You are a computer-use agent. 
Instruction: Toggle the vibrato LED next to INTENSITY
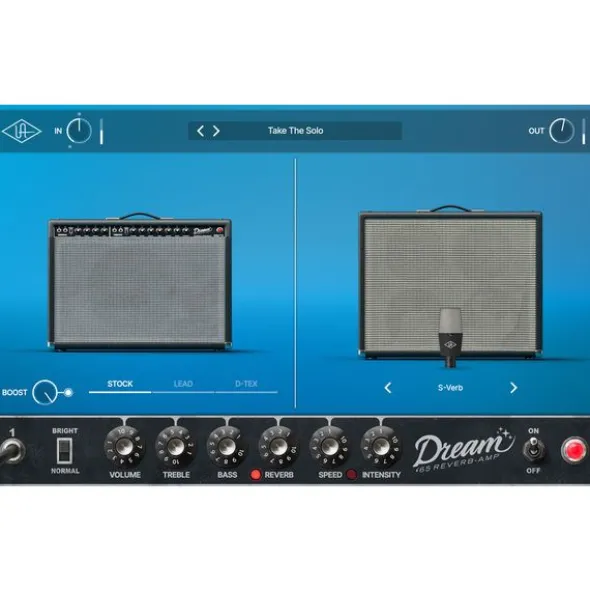pos(351,475)
